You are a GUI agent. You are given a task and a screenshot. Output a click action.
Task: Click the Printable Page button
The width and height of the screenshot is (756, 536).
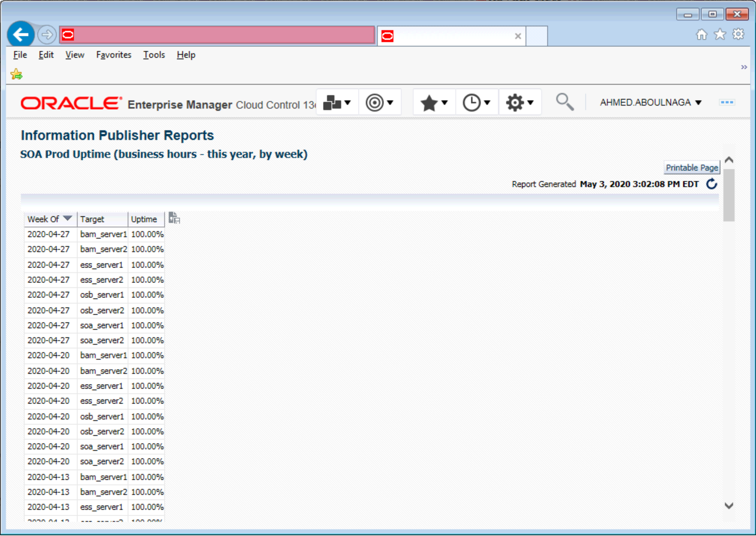click(691, 168)
